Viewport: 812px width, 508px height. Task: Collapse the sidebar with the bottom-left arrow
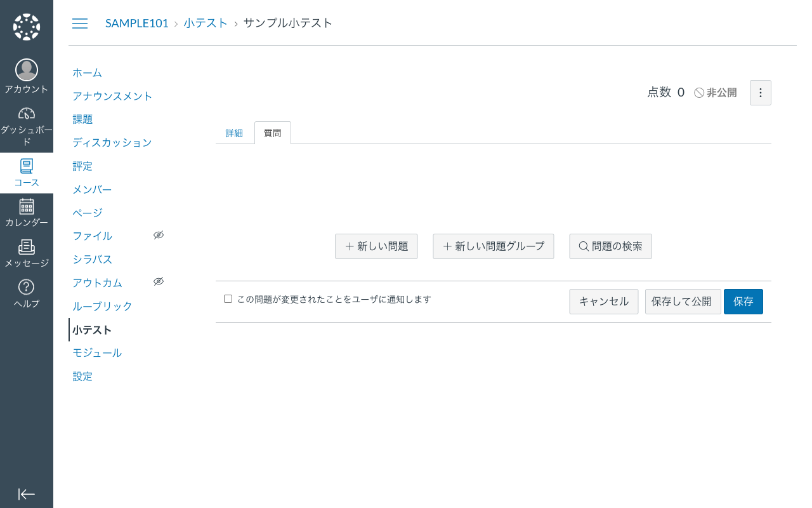click(x=26, y=494)
